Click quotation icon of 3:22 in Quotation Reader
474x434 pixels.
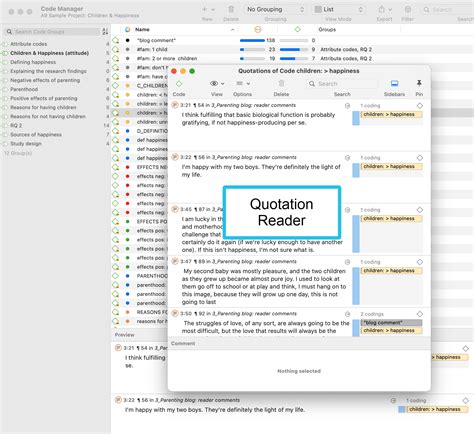tap(175, 157)
